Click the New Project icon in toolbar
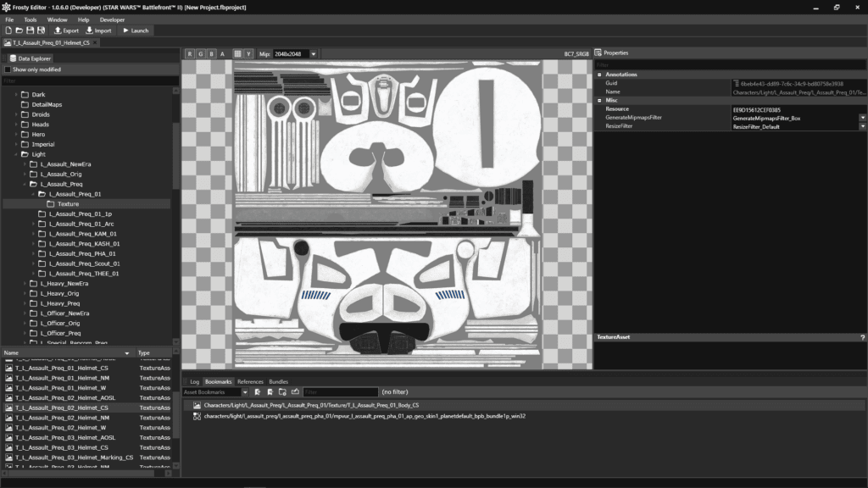 8,30
